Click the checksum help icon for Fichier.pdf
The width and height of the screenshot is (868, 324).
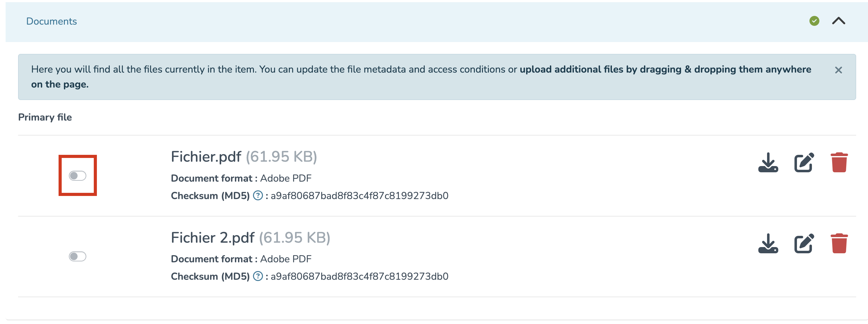258,195
